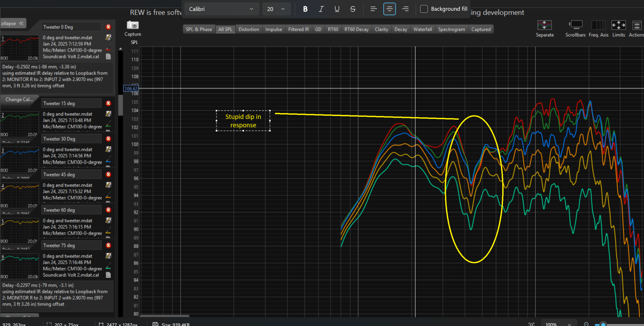Switch to the Distortion tab
The height and width of the screenshot is (326, 644).
coord(249,29)
